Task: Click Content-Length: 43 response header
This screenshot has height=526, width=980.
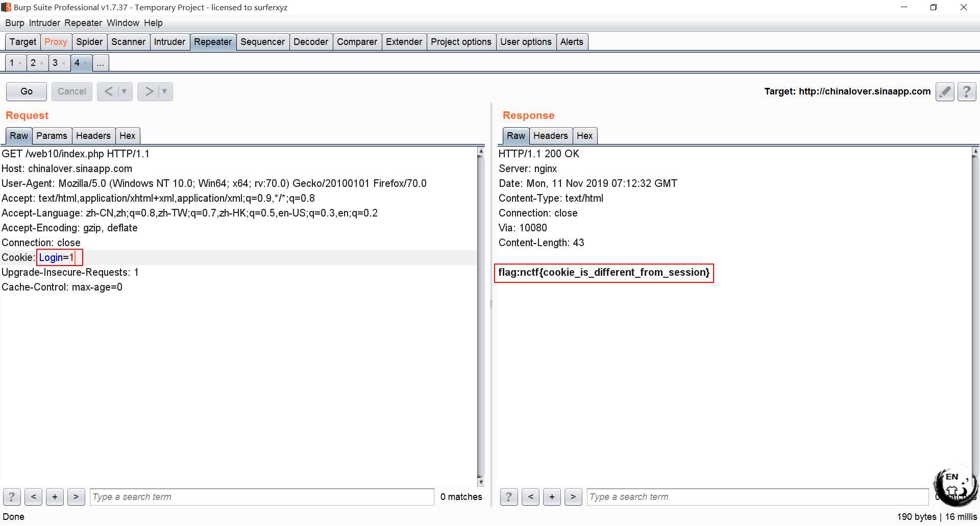Action: click(541, 243)
